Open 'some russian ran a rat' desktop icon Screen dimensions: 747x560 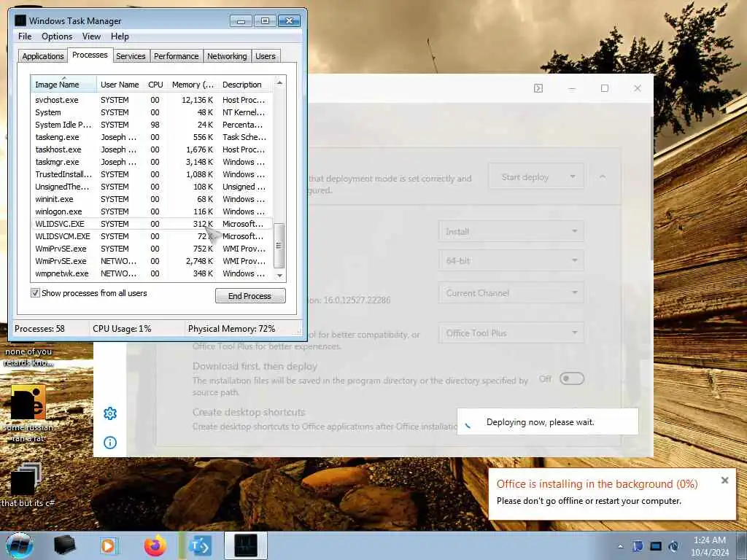[28, 413]
